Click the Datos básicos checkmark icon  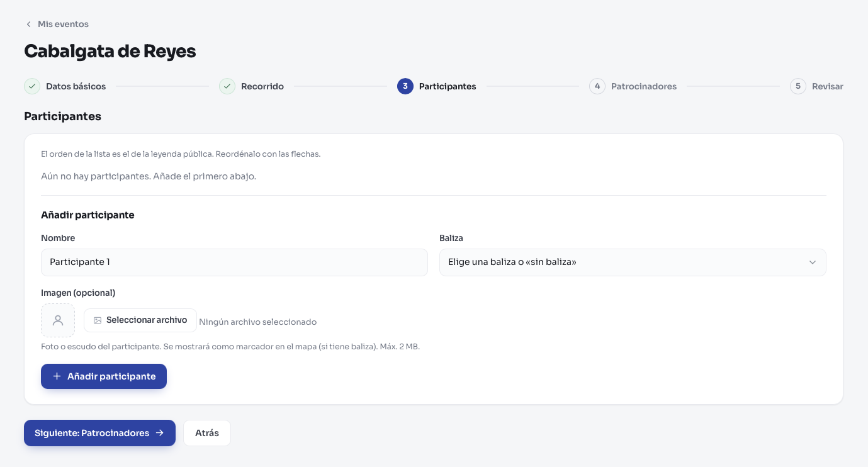32,86
